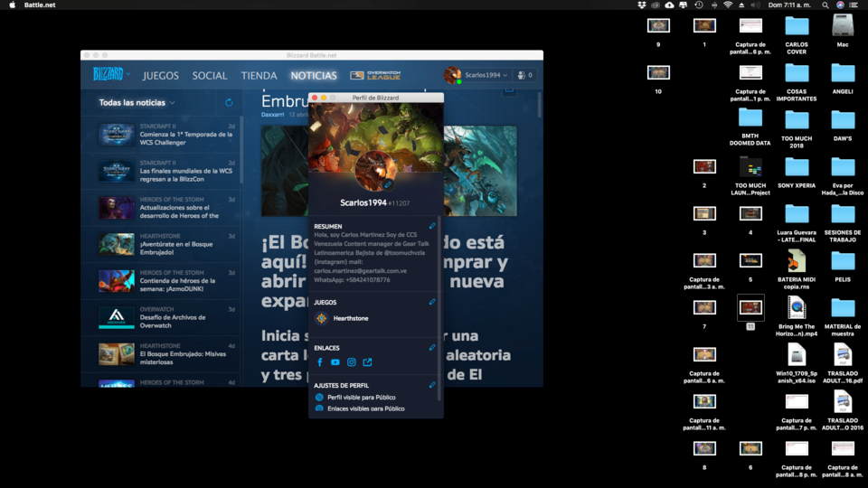
Task: Open the Overwatch League logo
Action: (x=374, y=75)
